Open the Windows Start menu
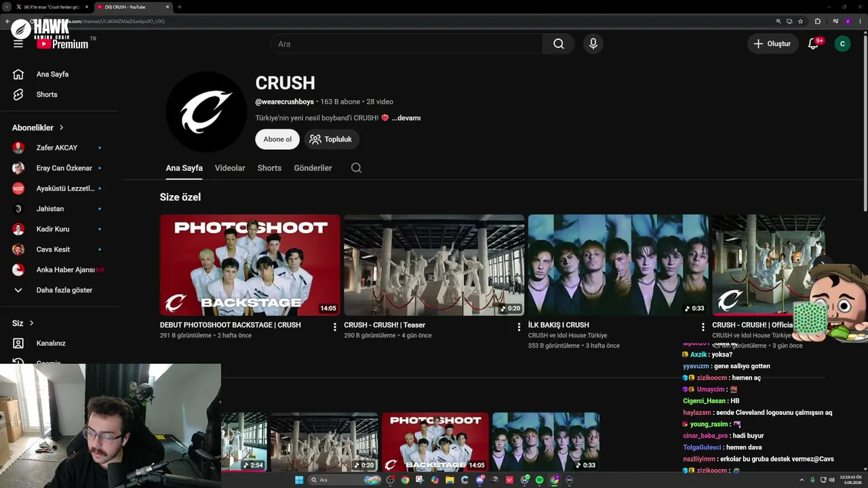The height and width of the screenshot is (488, 868). (x=299, y=480)
